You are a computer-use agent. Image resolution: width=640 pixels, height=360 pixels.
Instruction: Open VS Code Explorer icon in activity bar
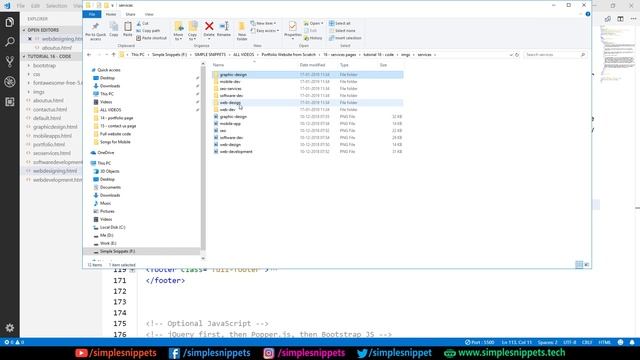[x=9, y=22]
